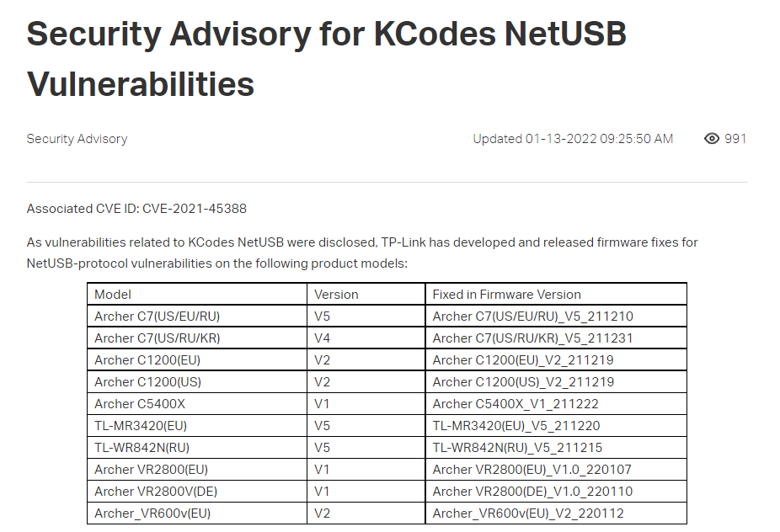Click the Archer C5400X model cell

coord(197,403)
